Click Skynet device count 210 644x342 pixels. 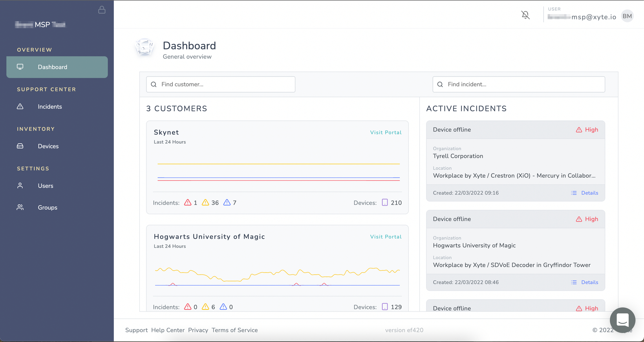pos(396,203)
